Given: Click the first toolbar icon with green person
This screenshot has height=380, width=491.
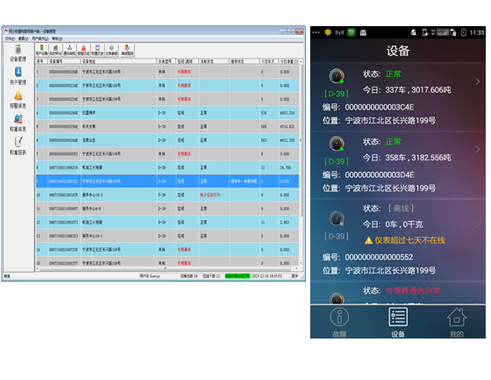Looking at the screenshot, I should [42, 50].
